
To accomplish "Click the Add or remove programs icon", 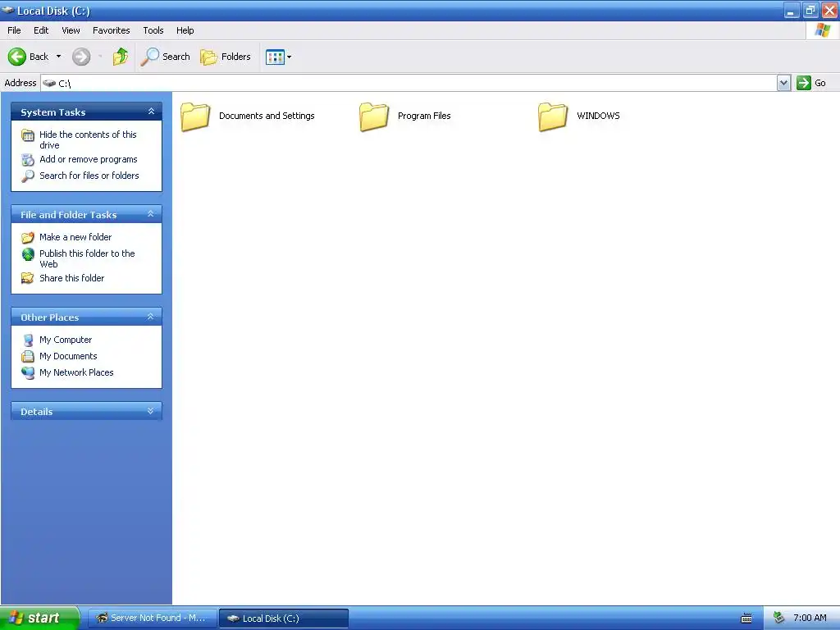I will coord(28,160).
